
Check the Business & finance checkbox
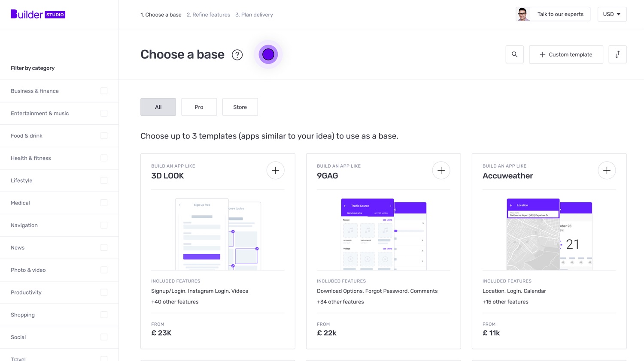coord(104,91)
